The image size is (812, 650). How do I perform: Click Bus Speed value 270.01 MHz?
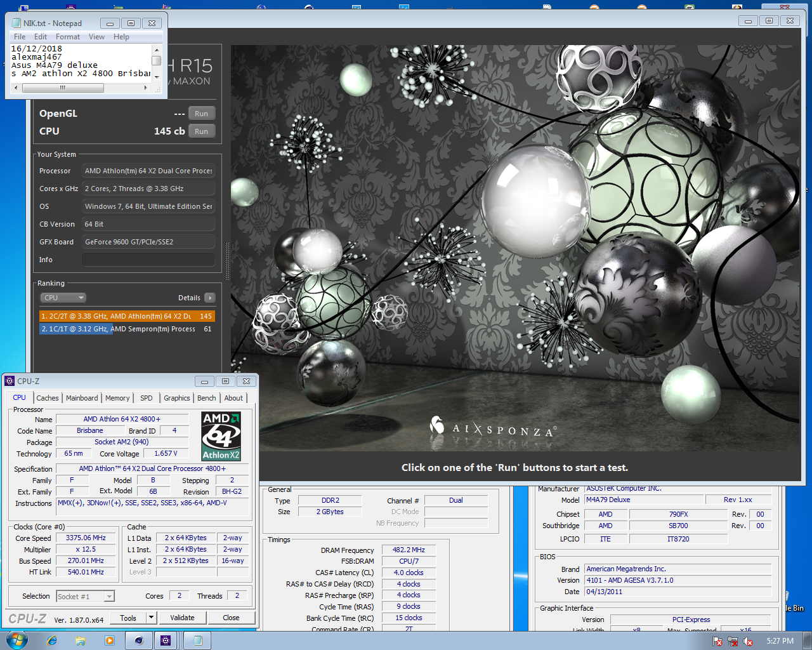tap(86, 560)
